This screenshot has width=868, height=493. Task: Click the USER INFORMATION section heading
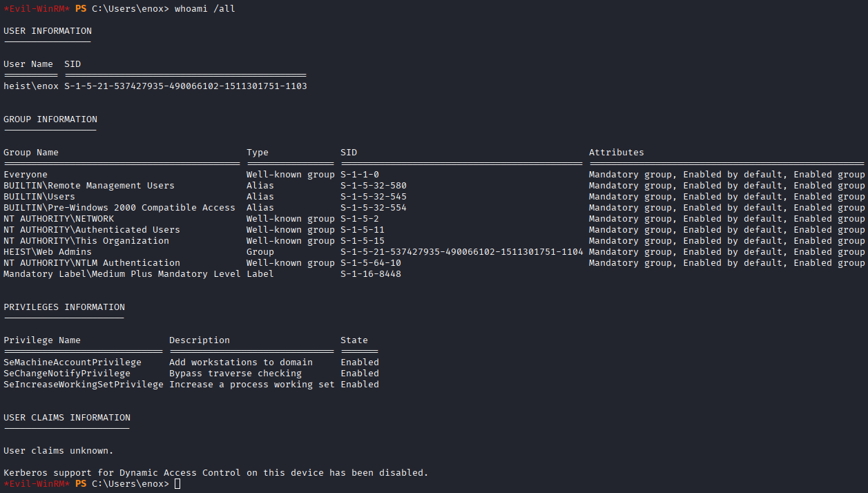point(48,31)
